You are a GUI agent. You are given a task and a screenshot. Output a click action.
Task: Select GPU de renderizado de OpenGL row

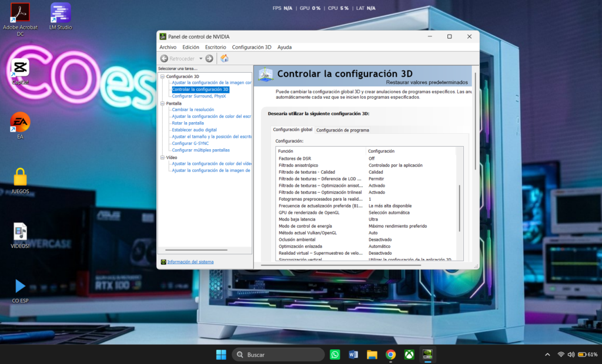[x=366, y=213]
